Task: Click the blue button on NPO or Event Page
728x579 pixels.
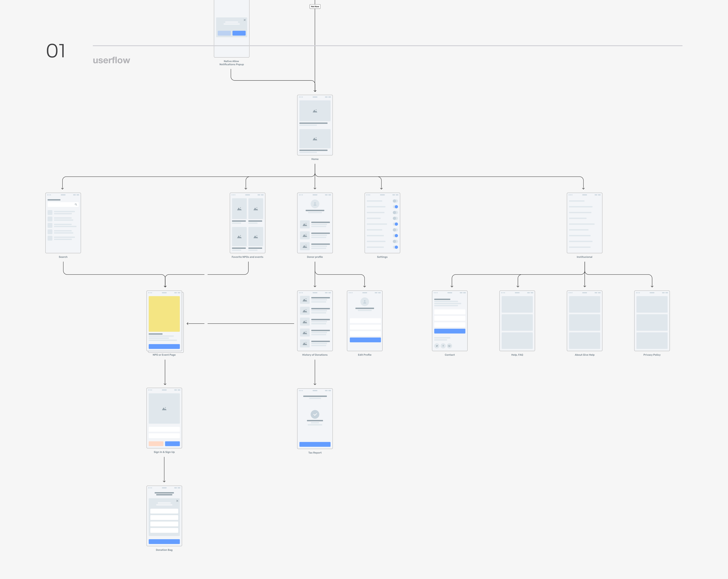Action: (164, 346)
